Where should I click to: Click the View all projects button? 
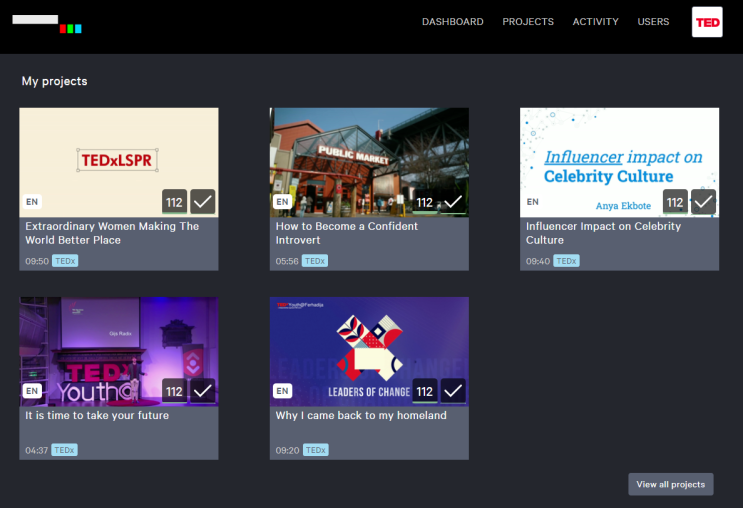point(671,484)
